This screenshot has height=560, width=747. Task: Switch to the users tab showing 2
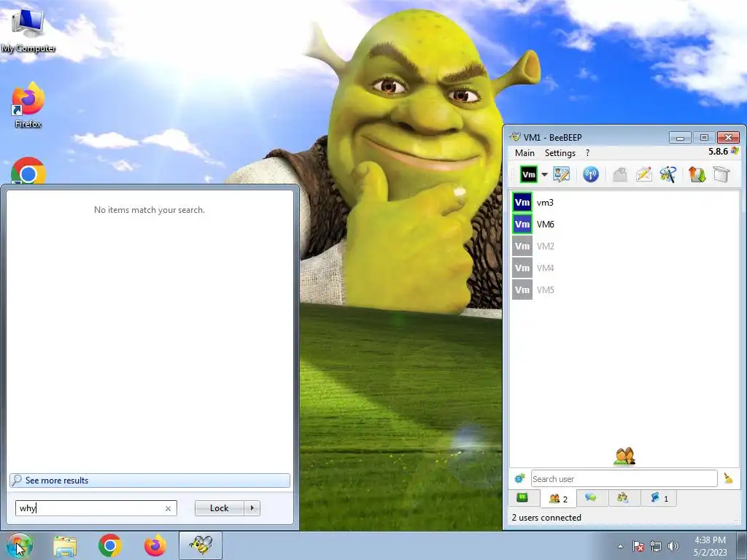tap(558, 499)
